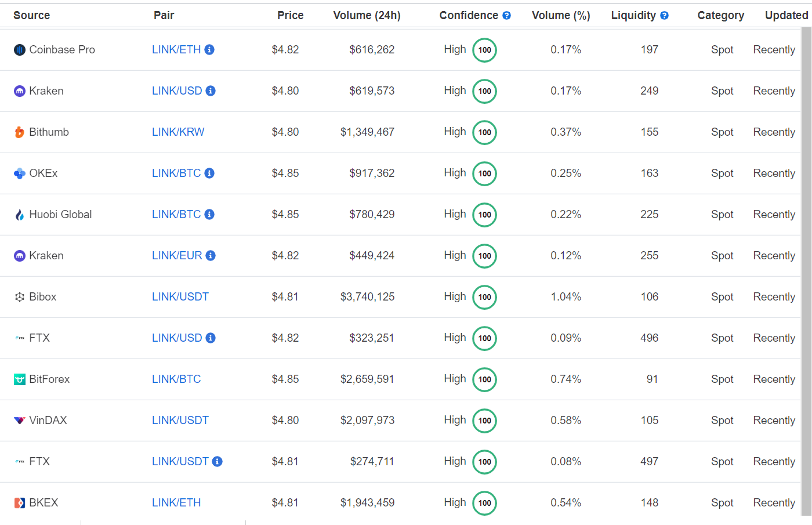812x525 pixels.
Task: Open the BitForex LINK/BTC pair link
Action: pyautogui.click(x=176, y=379)
